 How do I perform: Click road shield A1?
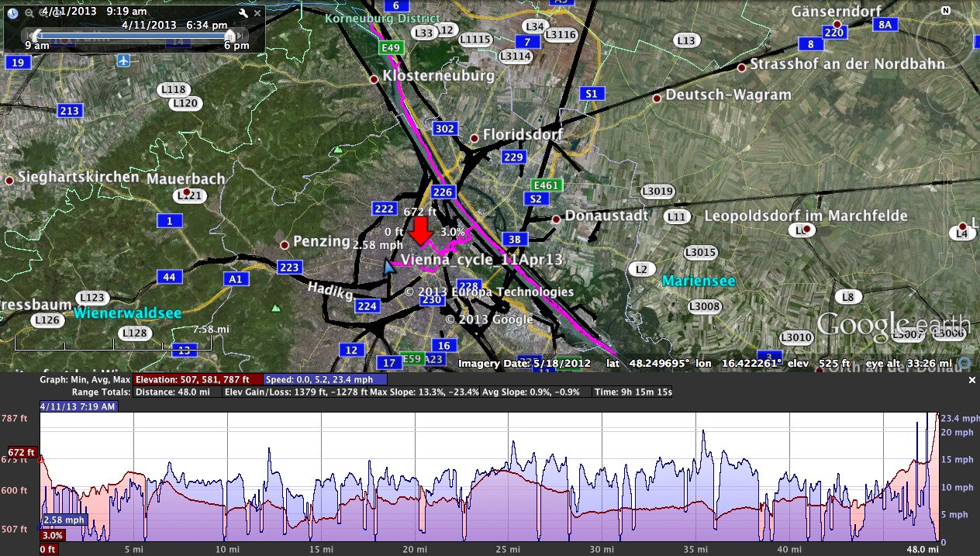click(x=236, y=278)
